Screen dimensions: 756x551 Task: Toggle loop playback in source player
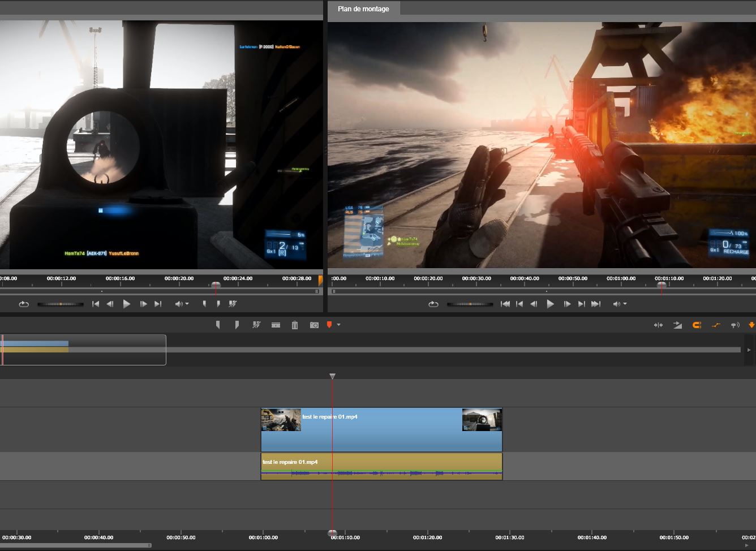[24, 304]
